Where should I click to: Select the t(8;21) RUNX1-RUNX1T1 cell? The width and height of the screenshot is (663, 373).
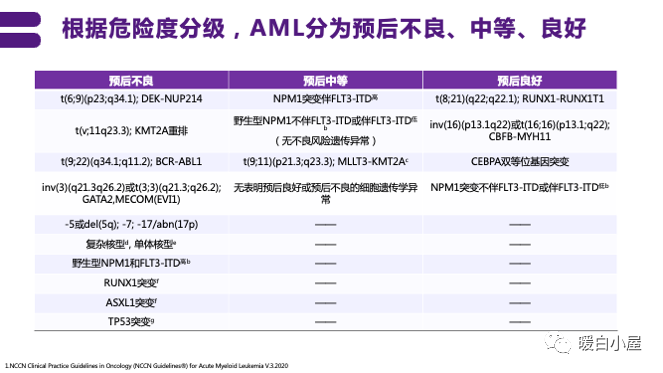click(x=520, y=99)
